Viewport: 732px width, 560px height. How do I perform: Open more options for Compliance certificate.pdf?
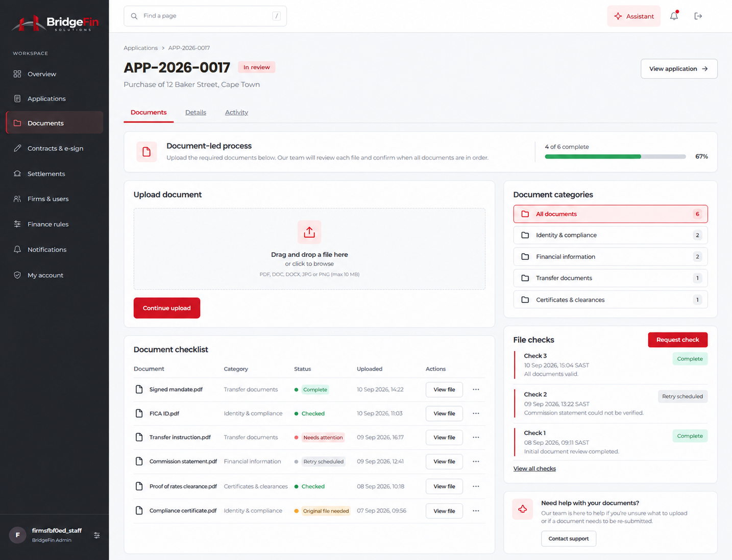point(476,511)
